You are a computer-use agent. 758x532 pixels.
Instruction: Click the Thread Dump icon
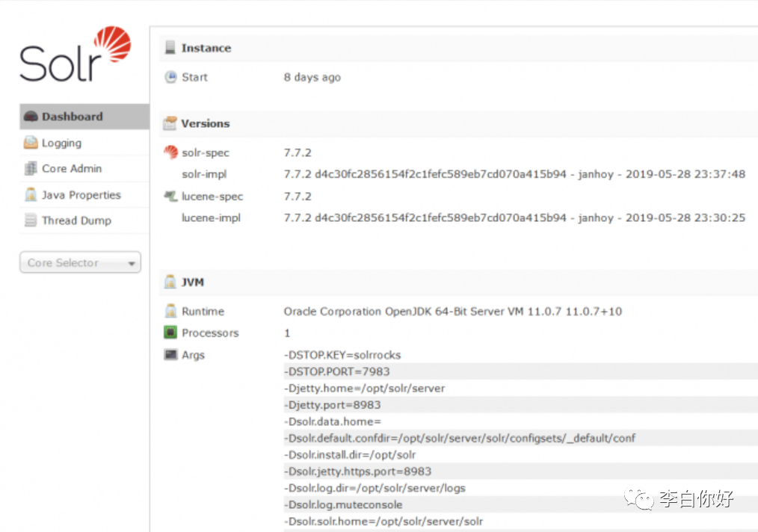click(31, 220)
